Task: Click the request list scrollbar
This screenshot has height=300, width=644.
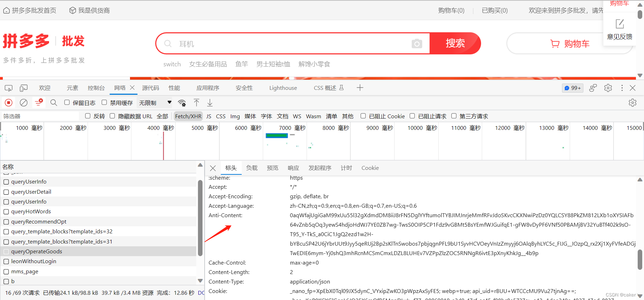Action: (x=200, y=218)
